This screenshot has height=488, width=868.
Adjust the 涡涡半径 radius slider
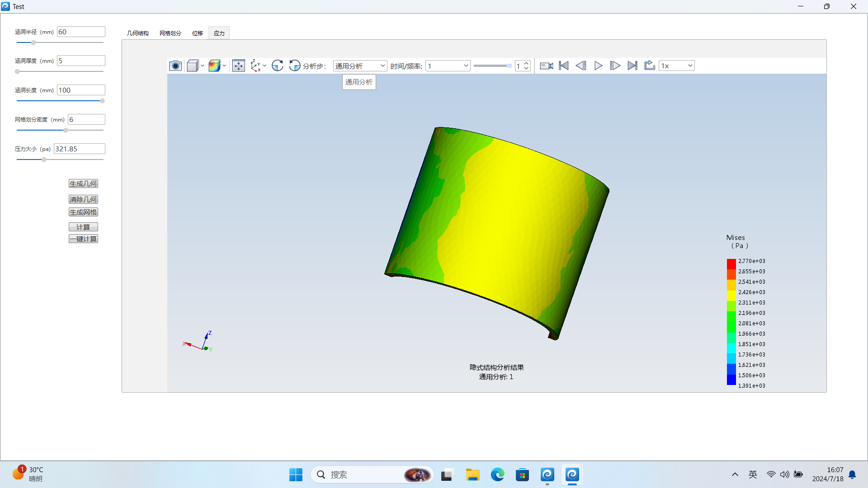(34, 42)
